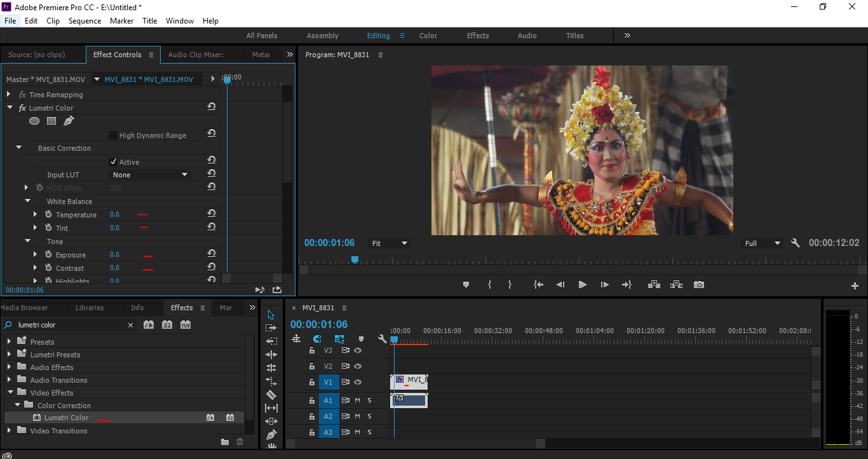Click the Add Marker icon above timeline
This screenshot has width=868, height=459.
coord(362,339)
